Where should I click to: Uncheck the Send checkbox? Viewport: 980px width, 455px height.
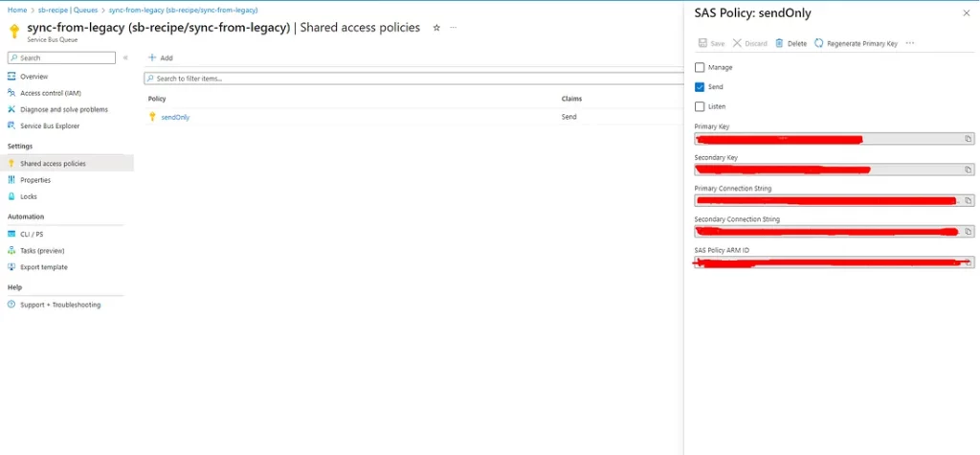point(700,87)
